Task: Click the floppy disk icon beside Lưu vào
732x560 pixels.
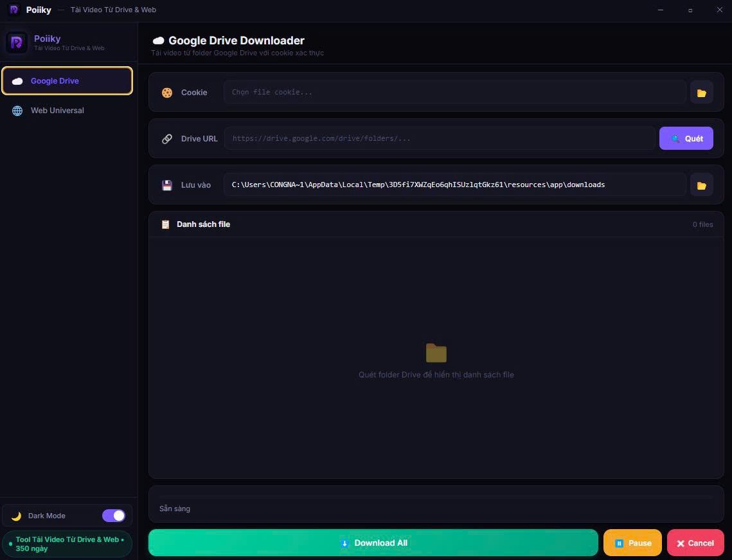Action: click(x=166, y=185)
